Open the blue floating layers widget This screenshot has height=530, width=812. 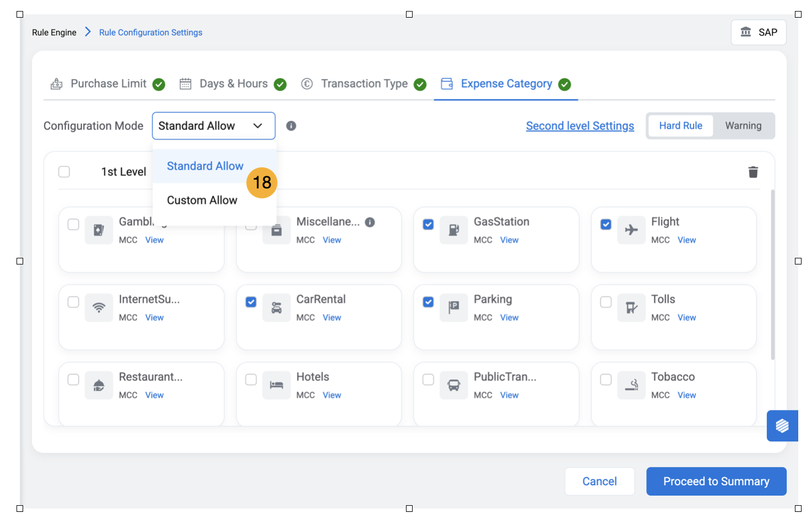point(782,426)
